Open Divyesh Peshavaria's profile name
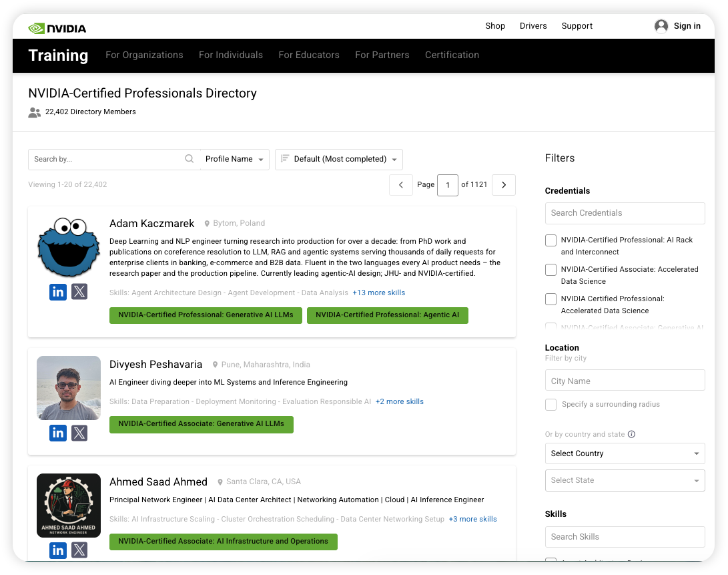This screenshot has width=728, height=575. 155,365
